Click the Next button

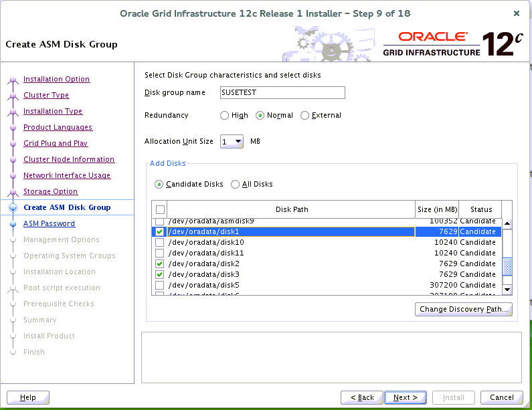406,397
